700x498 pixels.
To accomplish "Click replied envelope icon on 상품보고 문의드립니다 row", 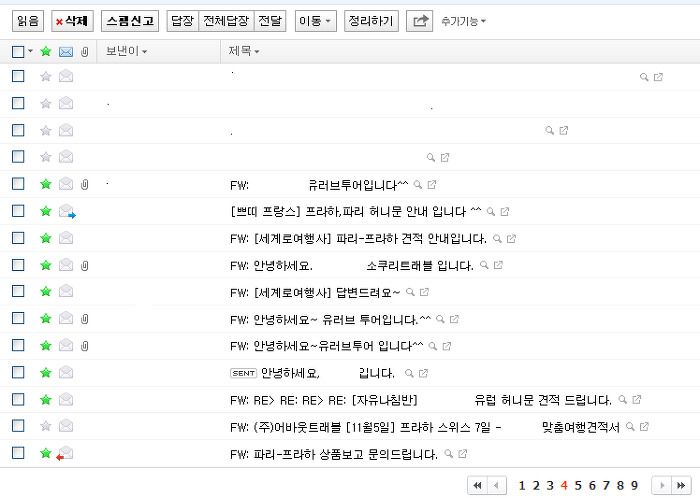I will [65, 453].
